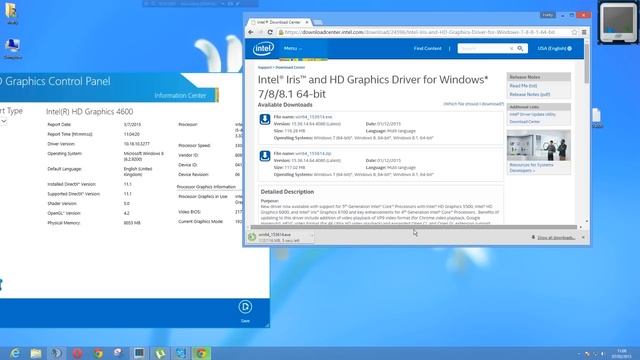
Task: Click the Intel(R) HD Graphics 4600 heading
Action: tap(89, 111)
